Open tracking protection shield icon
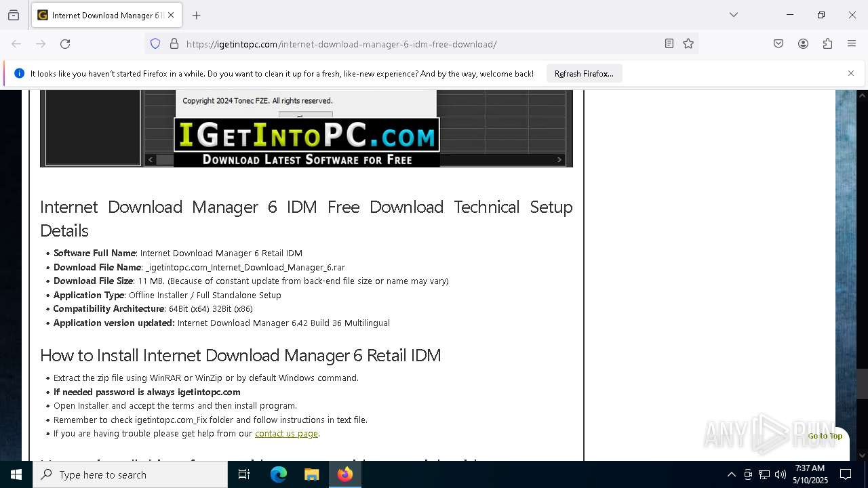This screenshot has width=868, height=488. (x=155, y=44)
